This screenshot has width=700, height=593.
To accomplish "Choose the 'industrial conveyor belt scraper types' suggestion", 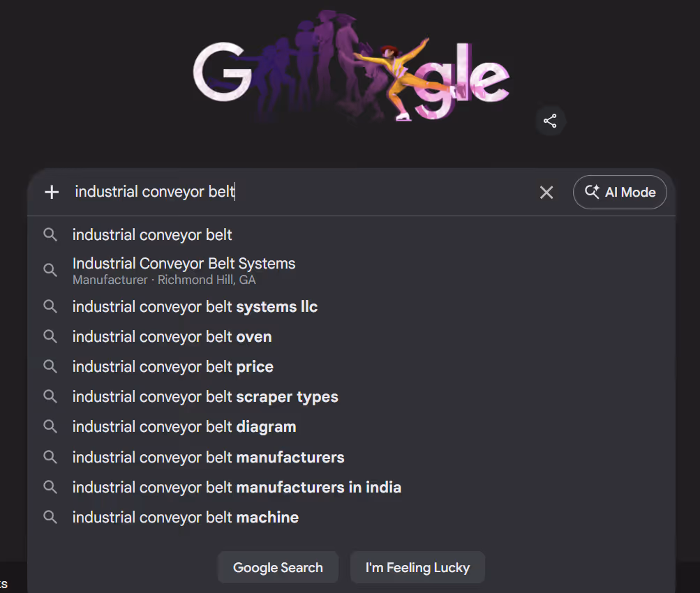I will pyautogui.click(x=205, y=396).
